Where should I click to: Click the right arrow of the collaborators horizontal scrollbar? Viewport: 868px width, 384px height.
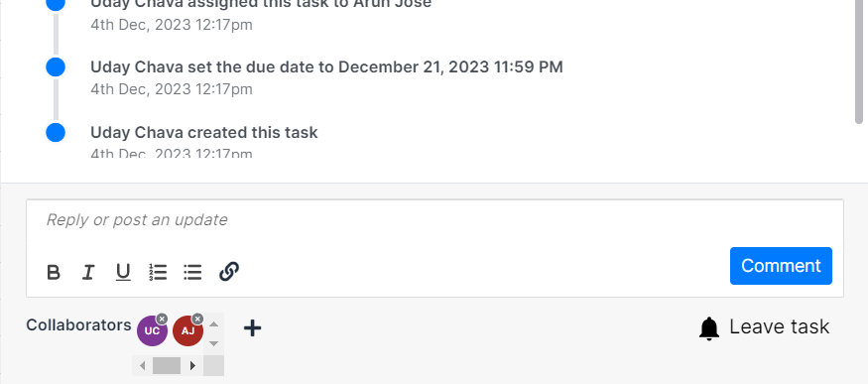(x=192, y=366)
